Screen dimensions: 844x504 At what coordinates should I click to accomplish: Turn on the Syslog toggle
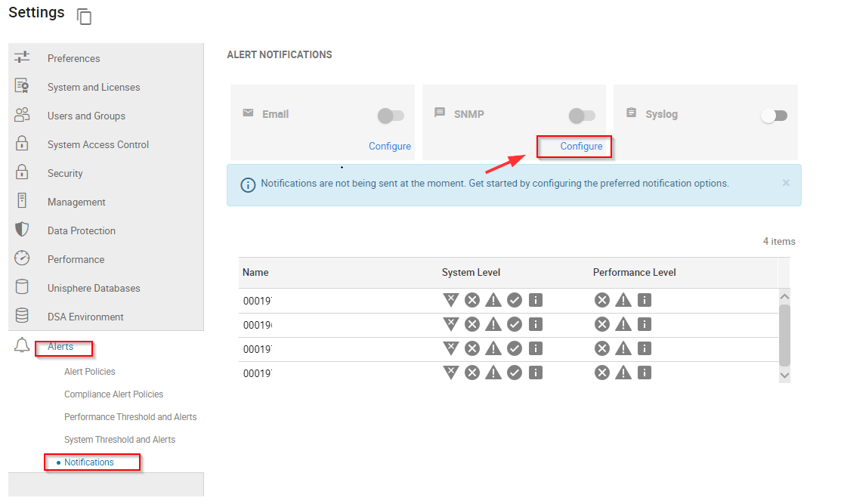774,115
